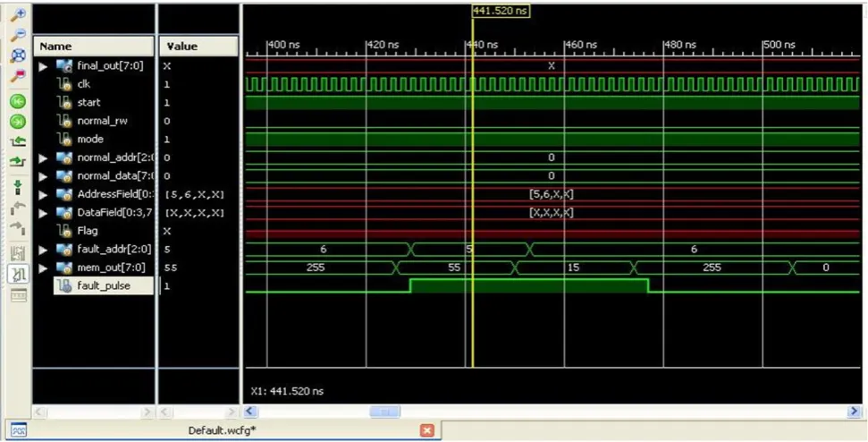Select the normal_data signal name
868x442 pixels.
(x=114, y=176)
